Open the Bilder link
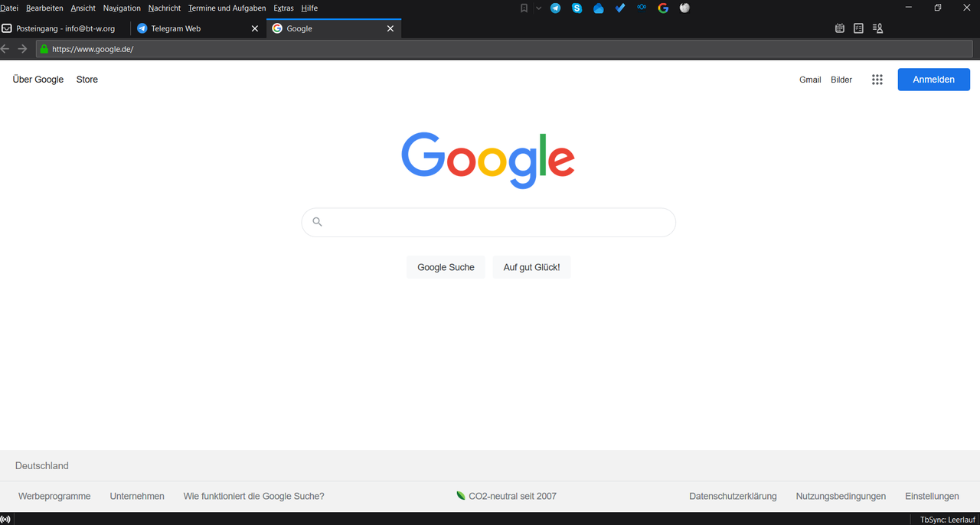 coord(841,80)
